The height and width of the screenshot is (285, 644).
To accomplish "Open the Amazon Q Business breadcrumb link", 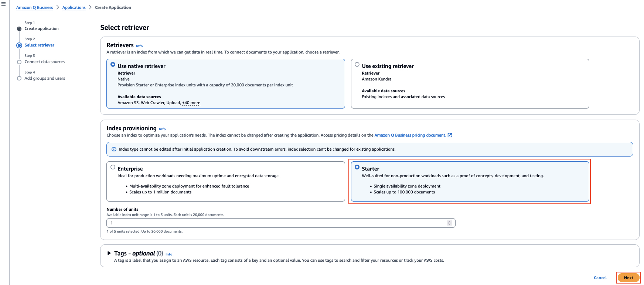I will (34, 7).
